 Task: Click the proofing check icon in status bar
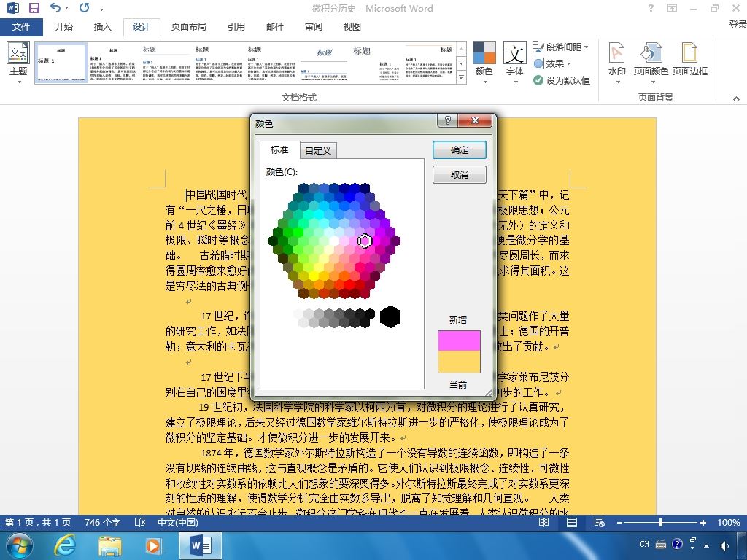[x=139, y=522]
